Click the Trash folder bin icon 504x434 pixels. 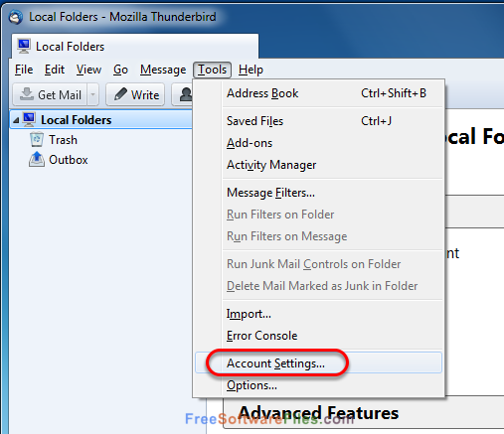point(37,139)
